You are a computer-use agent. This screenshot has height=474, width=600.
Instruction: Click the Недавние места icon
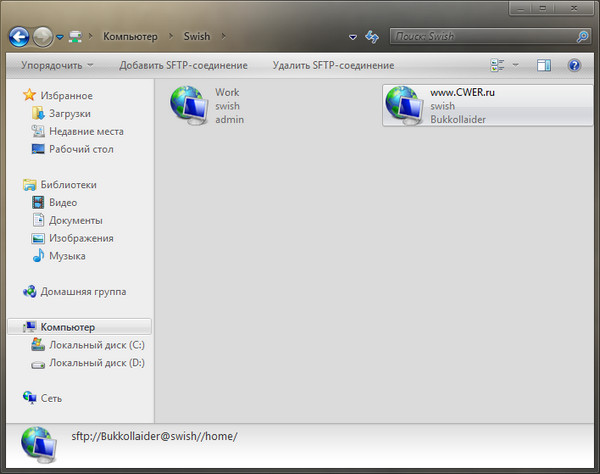(38, 131)
